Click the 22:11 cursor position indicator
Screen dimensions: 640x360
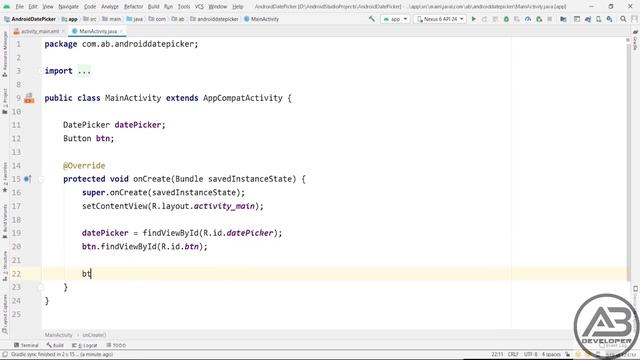pyautogui.click(x=497, y=354)
